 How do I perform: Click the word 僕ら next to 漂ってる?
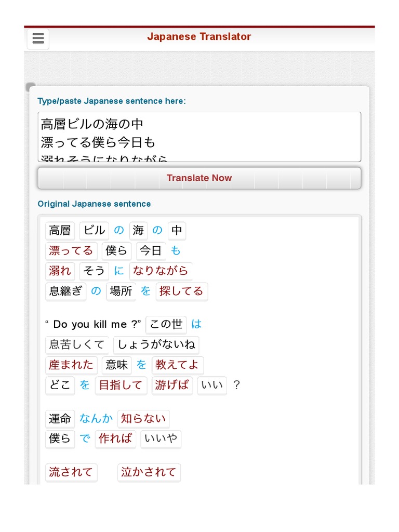[116, 250]
